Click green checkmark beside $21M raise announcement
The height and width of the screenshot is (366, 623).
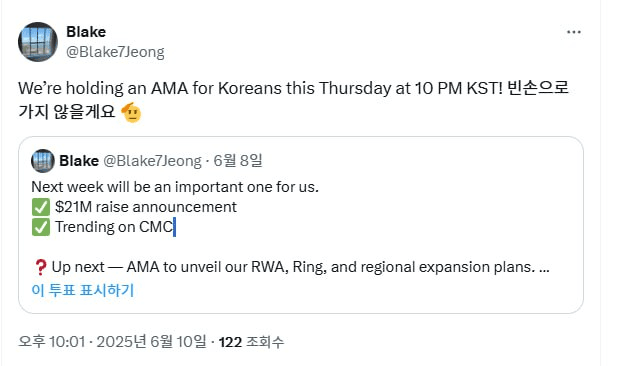click(41, 207)
